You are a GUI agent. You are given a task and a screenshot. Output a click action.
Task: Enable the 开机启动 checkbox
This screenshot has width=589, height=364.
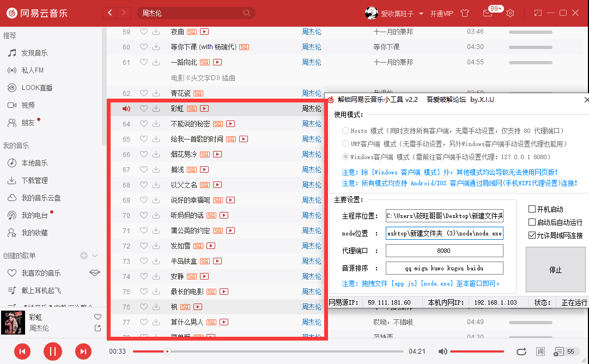pos(532,209)
